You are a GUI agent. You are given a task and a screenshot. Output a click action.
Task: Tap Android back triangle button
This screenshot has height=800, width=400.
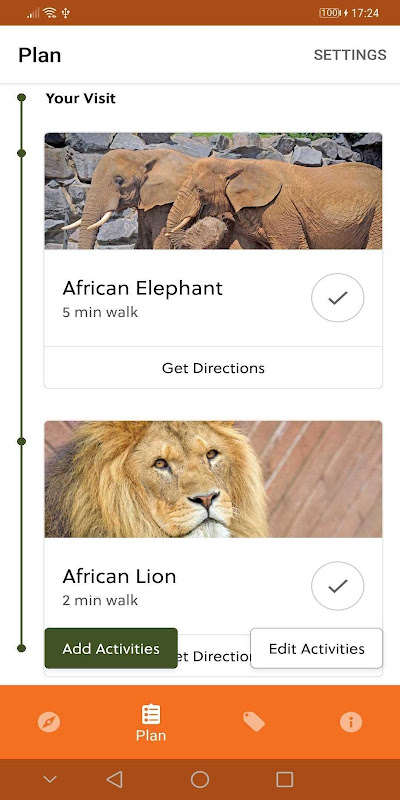click(x=114, y=779)
